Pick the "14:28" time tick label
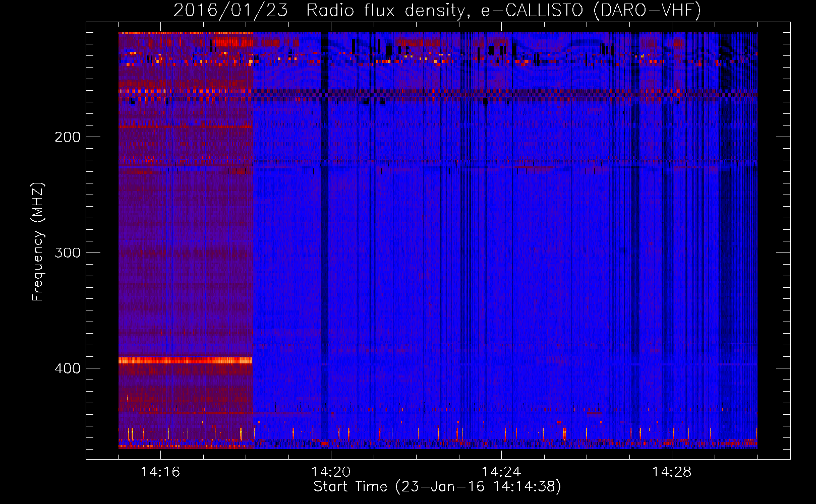 click(672, 472)
